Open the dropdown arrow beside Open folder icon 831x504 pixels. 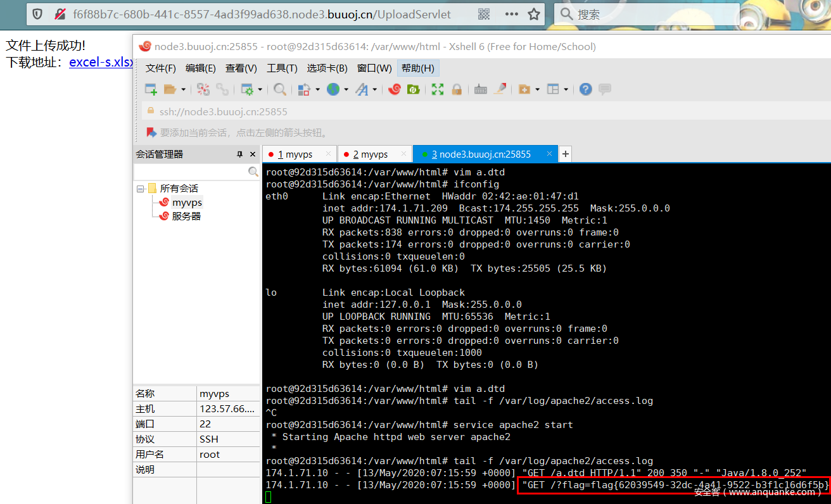point(184,90)
